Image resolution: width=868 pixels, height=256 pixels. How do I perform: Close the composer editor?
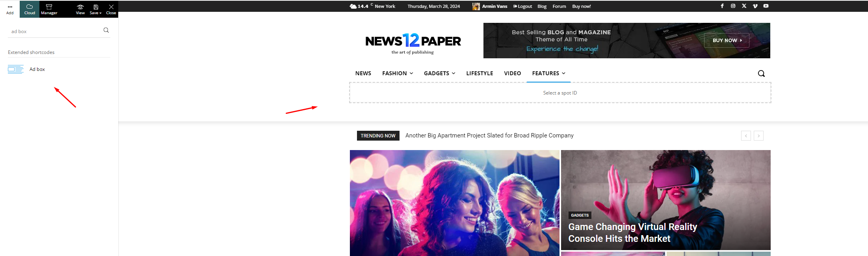[x=111, y=9]
